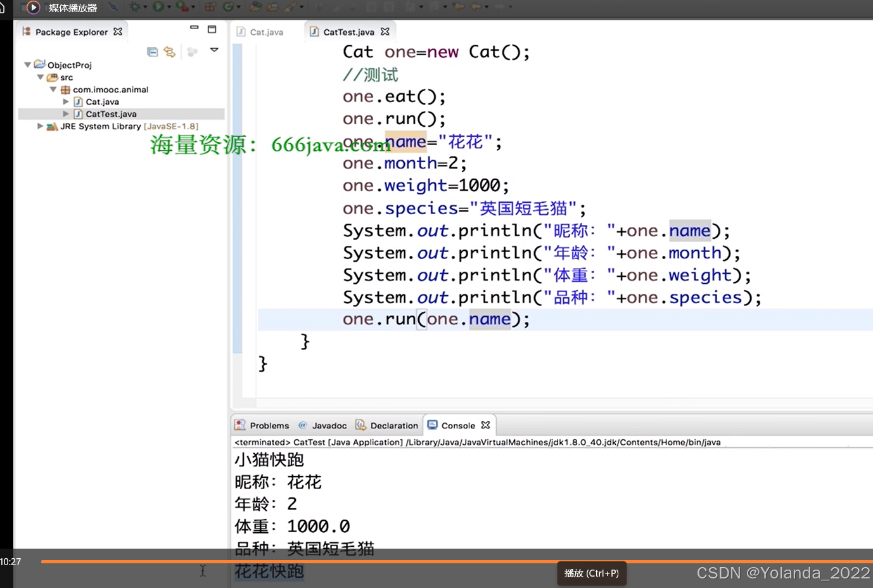Click the one.species="英国短毛猫" line
This screenshot has width=873, height=588.
(x=464, y=208)
